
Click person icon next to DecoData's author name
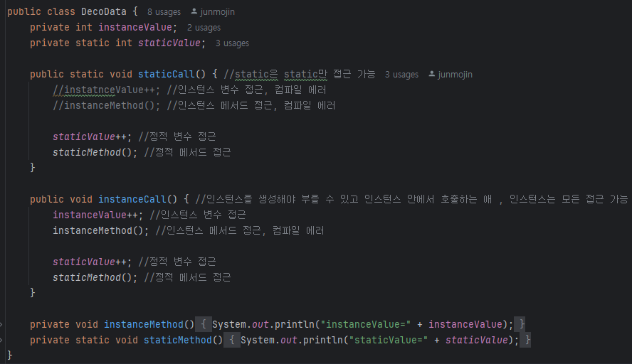point(194,11)
